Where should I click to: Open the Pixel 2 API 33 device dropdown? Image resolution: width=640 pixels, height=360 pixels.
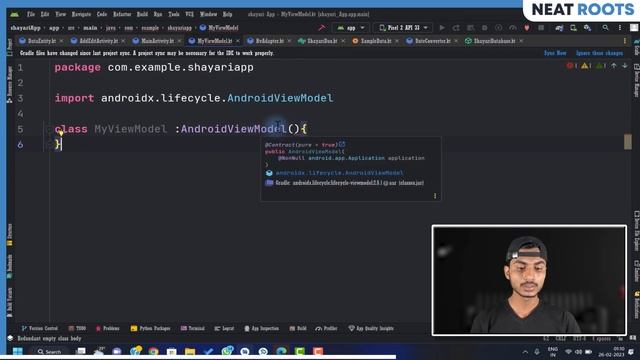coord(403,28)
